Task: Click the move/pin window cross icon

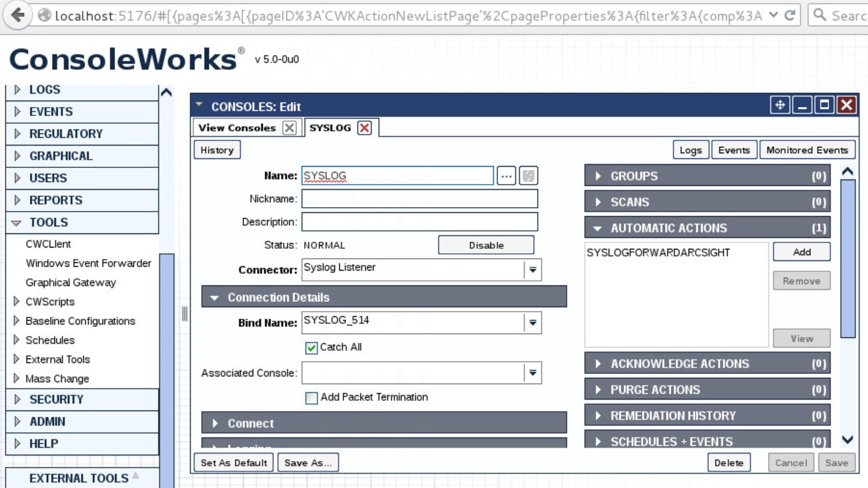Action: pos(780,105)
